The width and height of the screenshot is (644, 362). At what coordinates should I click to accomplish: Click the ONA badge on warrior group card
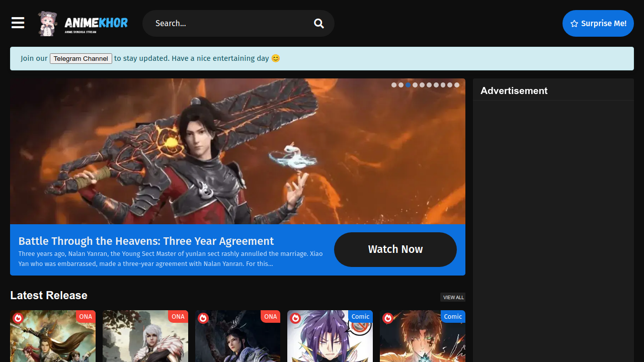point(86,317)
